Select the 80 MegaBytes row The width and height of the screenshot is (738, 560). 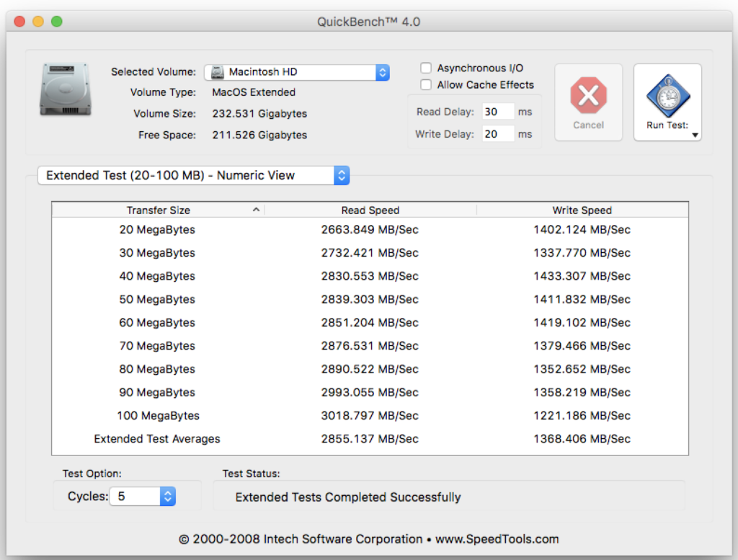click(370, 369)
